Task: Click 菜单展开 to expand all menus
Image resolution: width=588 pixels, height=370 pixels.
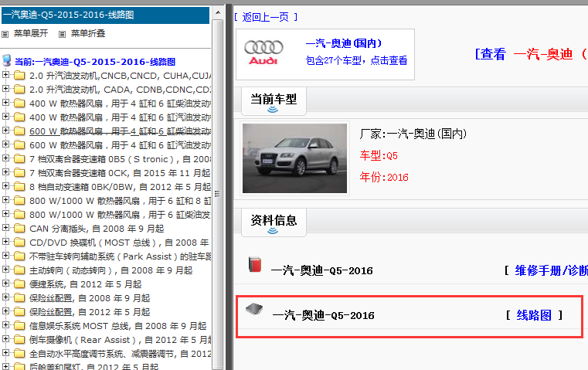Action: click(x=31, y=34)
